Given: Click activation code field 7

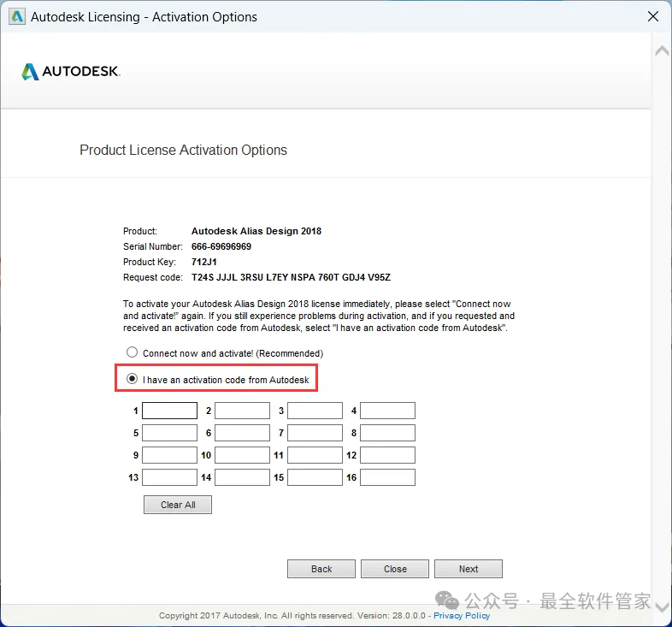Looking at the screenshot, I should pos(315,433).
